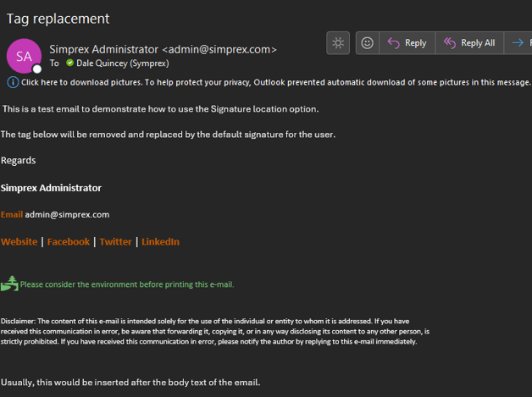Toggle dark mode with the sun icon
The height and width of the screenshot is (397, 532).
coord(338,43)
